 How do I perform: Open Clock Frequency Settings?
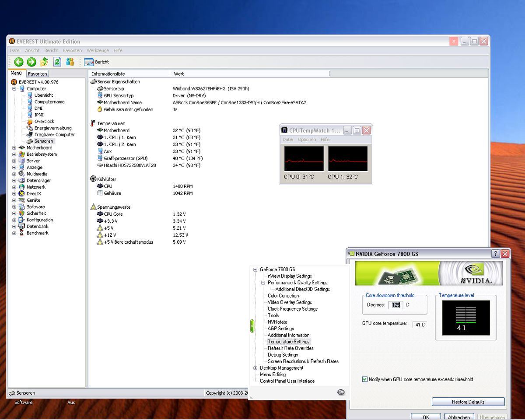tap(293, 309)
